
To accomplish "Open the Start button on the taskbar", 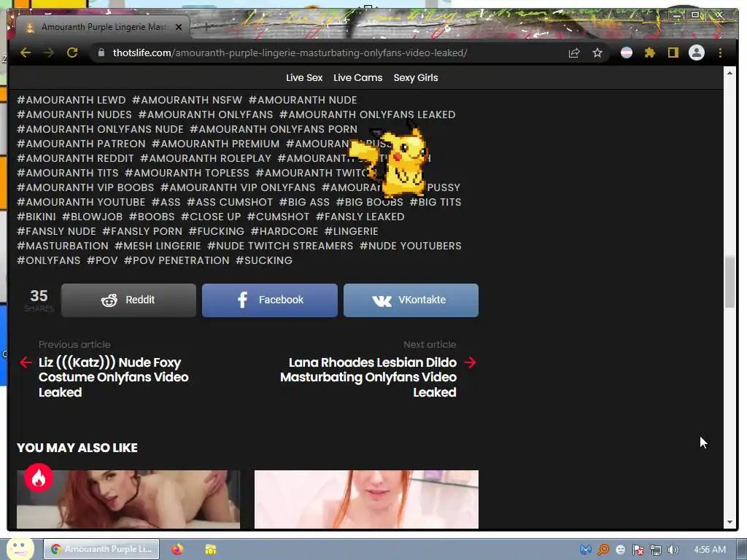I will tap(20, 548).
